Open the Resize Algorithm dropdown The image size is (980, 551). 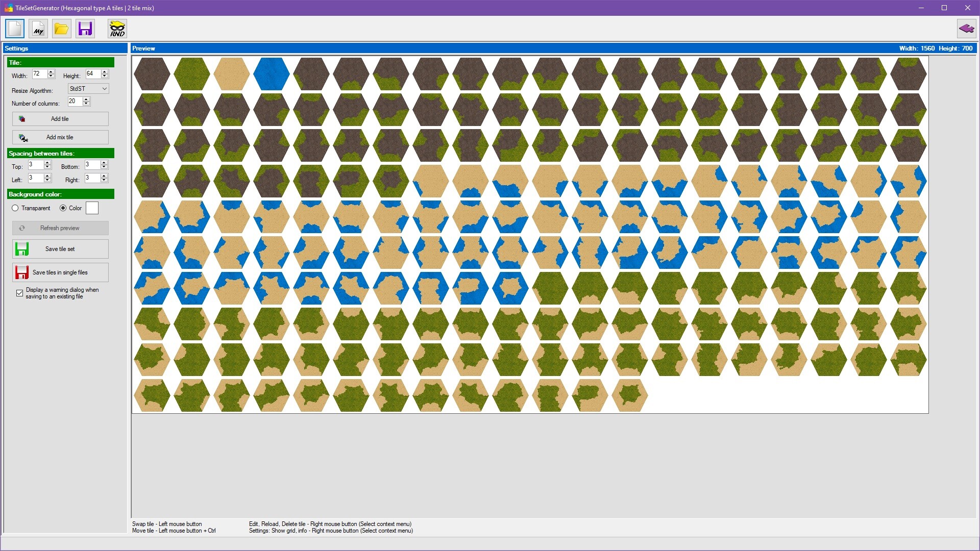pos(88,88)
